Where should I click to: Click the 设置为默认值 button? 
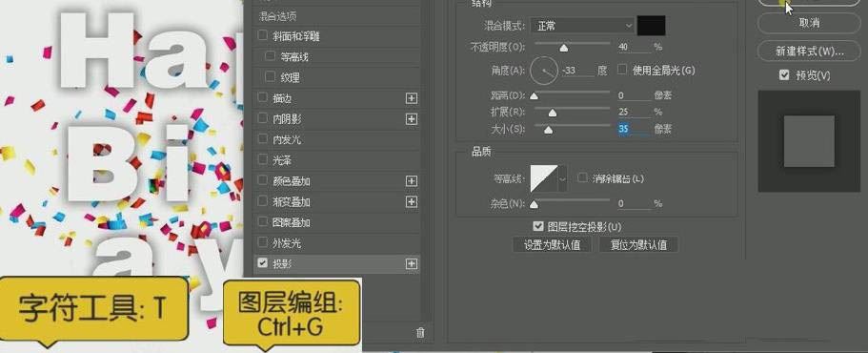pyautogui.click(x=552, y=244)
